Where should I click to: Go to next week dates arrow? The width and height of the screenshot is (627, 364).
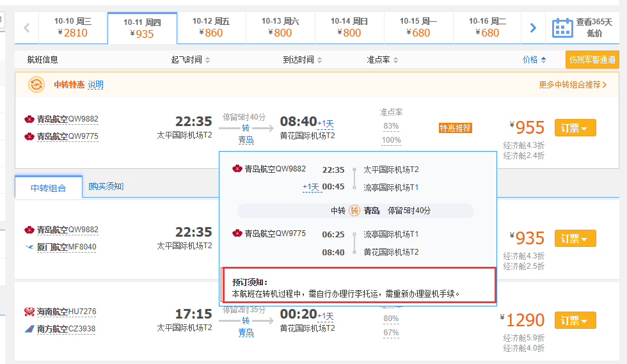tap(533, 28)
